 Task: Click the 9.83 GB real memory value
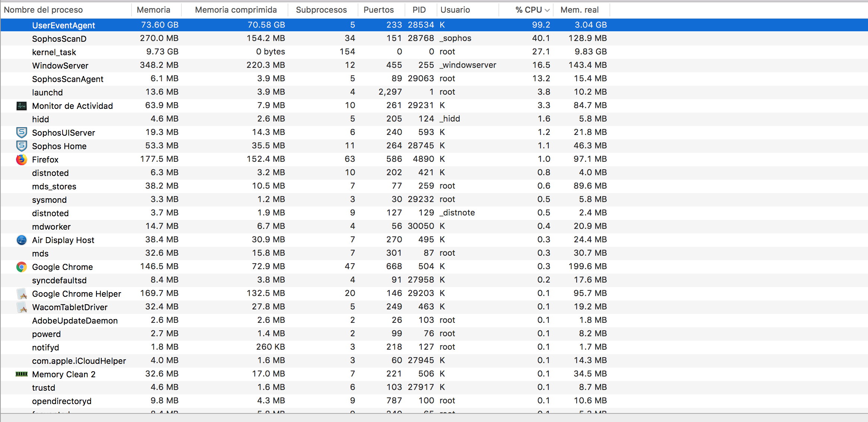coord(590,51)
